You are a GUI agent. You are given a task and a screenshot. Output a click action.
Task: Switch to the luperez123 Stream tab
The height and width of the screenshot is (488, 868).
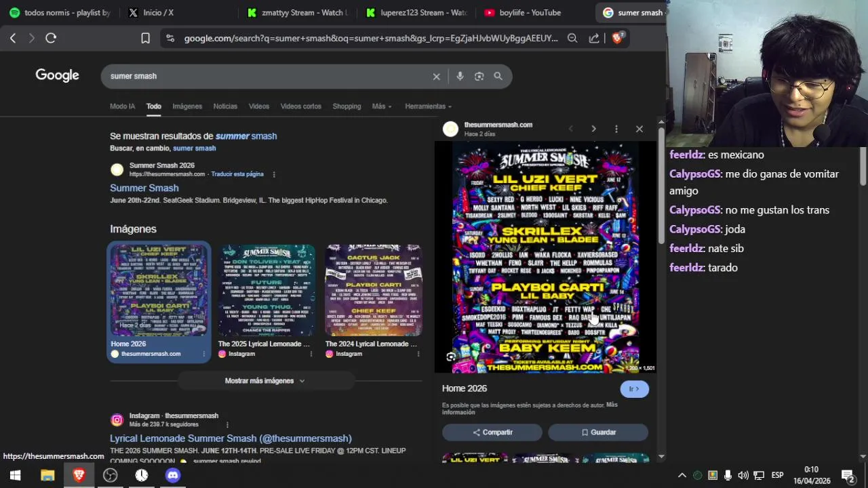click(x=416, y=12)
